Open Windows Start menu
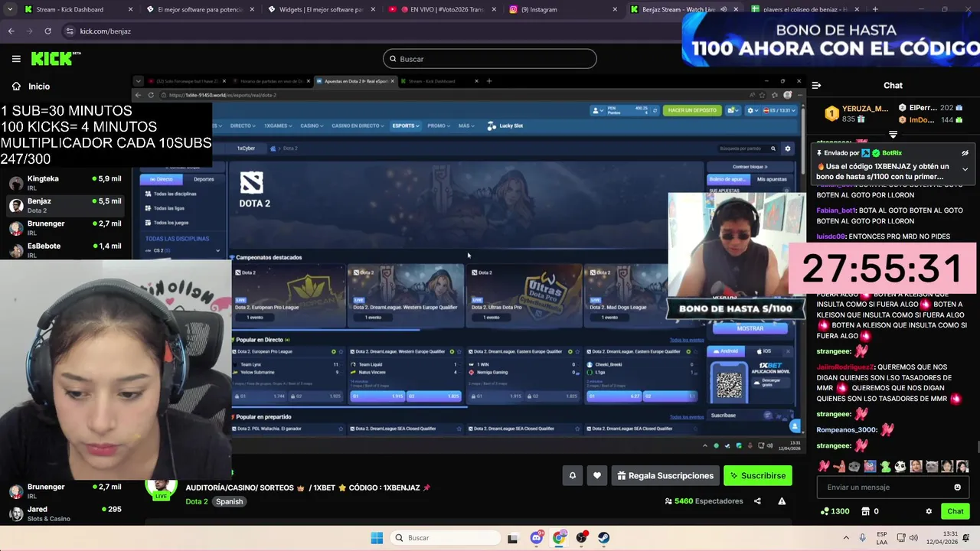Image resolution: width=980 pixels, height=551 pixels. pos(377,538)
